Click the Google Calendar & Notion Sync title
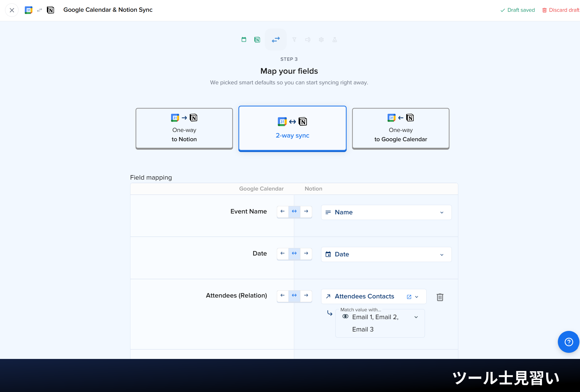This screenshot has height=392, width=580. [x=108, y=10]
